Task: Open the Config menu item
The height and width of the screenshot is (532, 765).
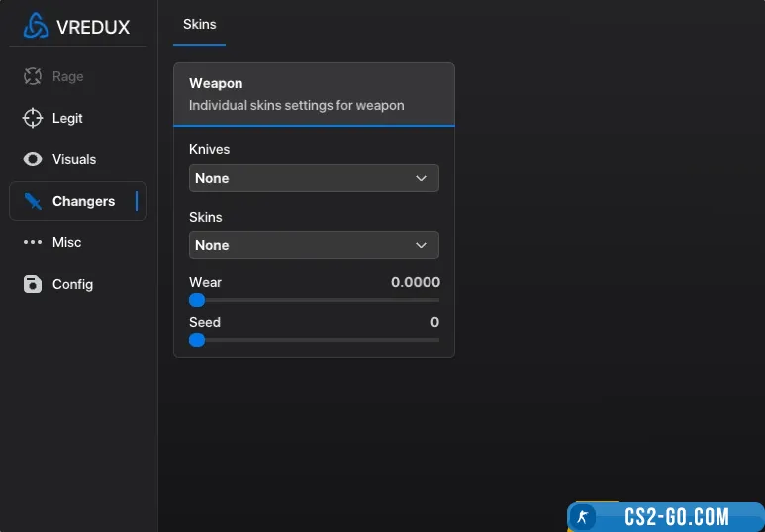Action: [72, 284]
